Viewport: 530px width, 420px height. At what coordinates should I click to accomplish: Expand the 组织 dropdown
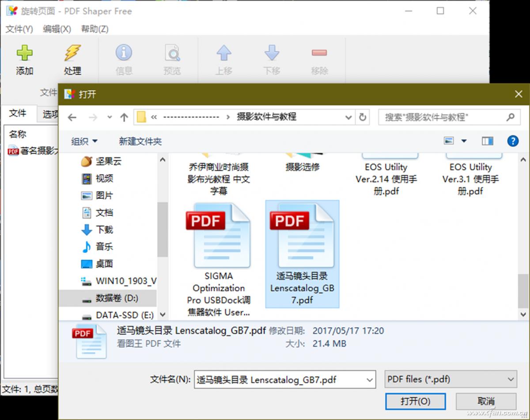pyautogui.click(x=83, y=141)
